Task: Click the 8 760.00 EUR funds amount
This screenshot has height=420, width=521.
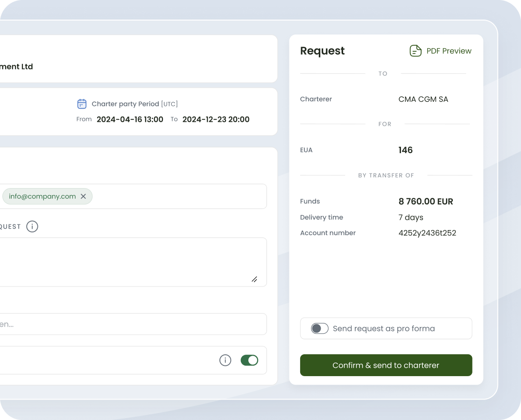Action: 426,202
